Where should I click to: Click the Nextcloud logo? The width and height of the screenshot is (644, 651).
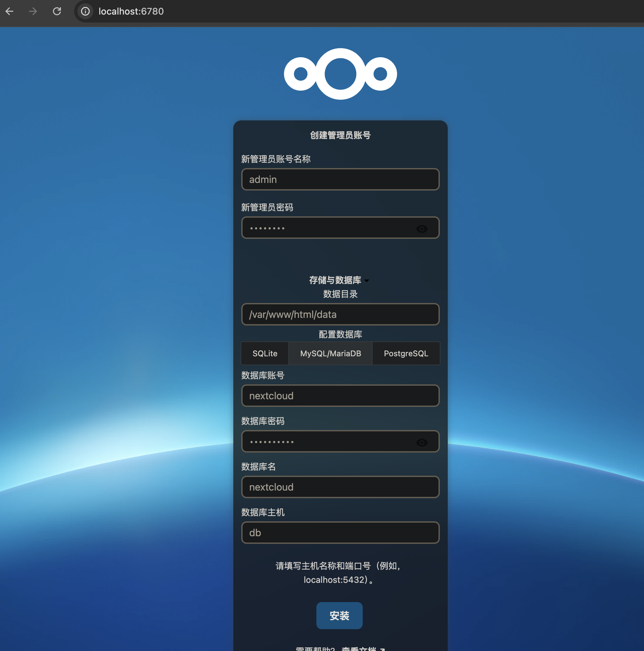point(340,74)
